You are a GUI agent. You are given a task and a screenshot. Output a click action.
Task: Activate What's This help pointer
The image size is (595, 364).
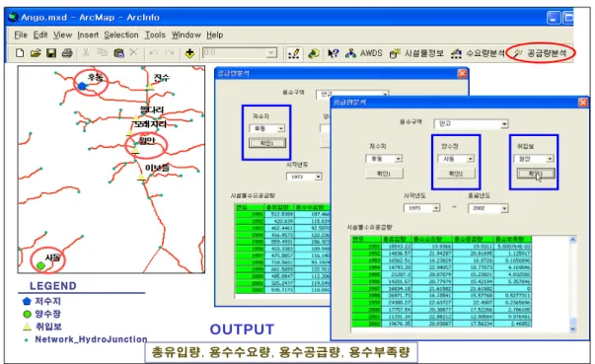(334, 53)
